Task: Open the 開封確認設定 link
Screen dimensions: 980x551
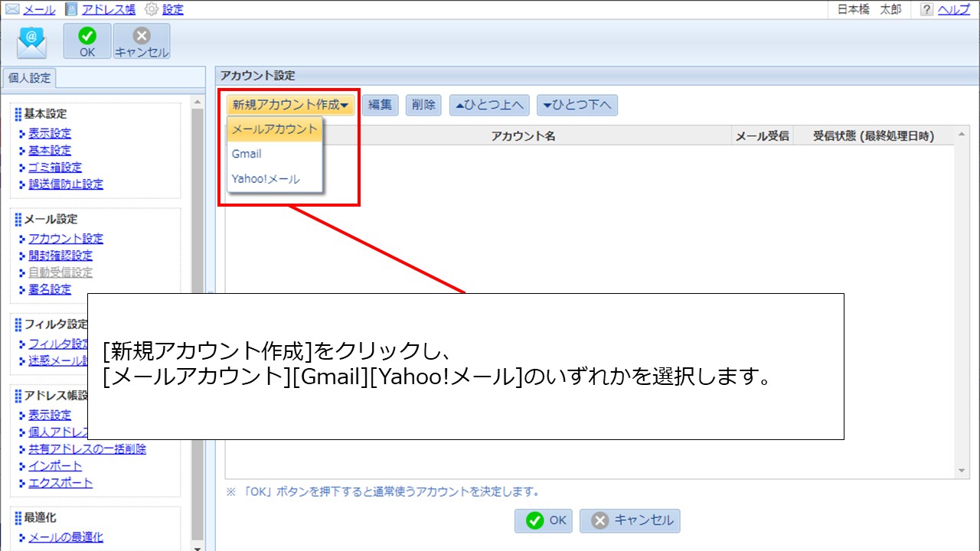Action: (x=60, y=256)
